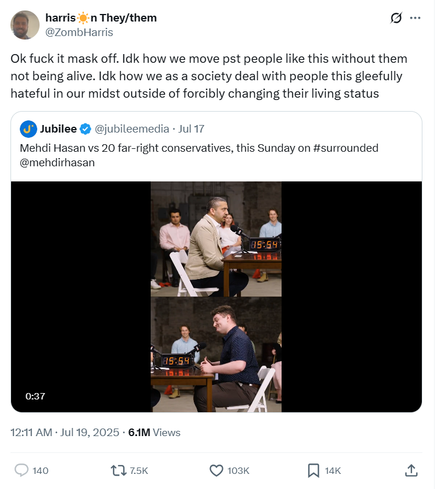Open the three-dot more options menu
Screen dimensions: 448x489
[x=415, y=18]
